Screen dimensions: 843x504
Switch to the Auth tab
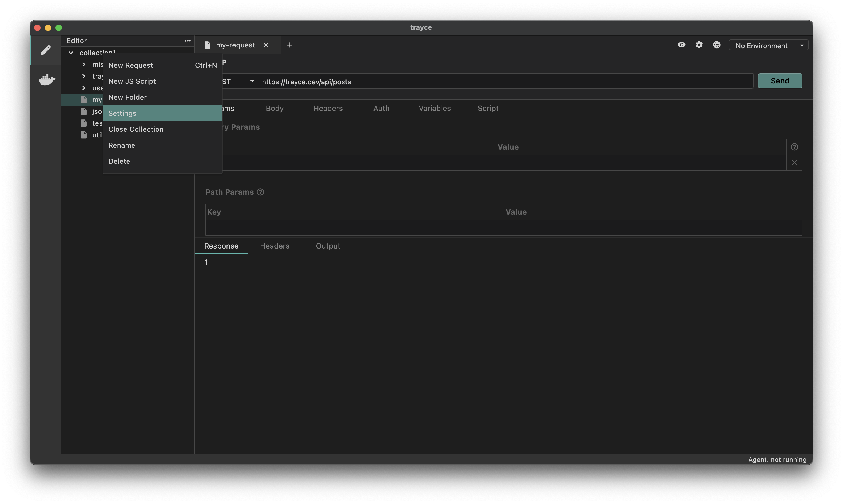pos(381,108)
